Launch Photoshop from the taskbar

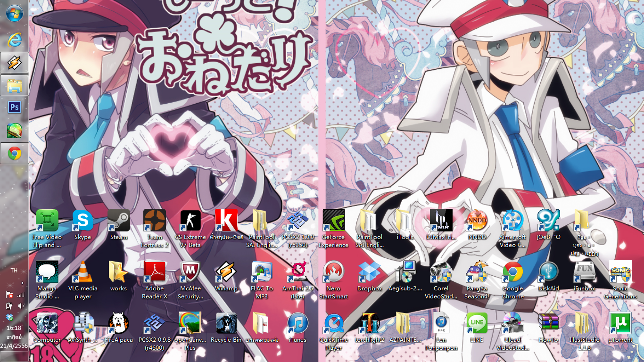(x=15, y=107)
